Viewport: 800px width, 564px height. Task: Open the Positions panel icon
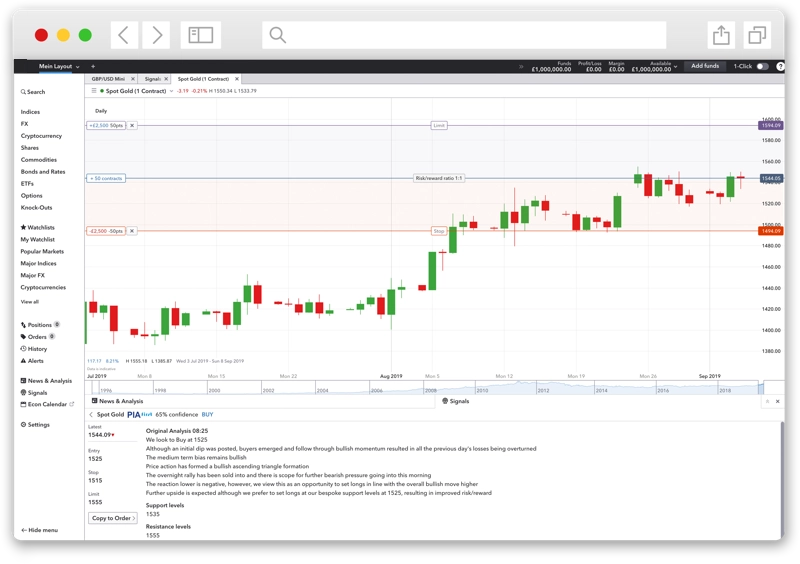[x=23, y=325]
